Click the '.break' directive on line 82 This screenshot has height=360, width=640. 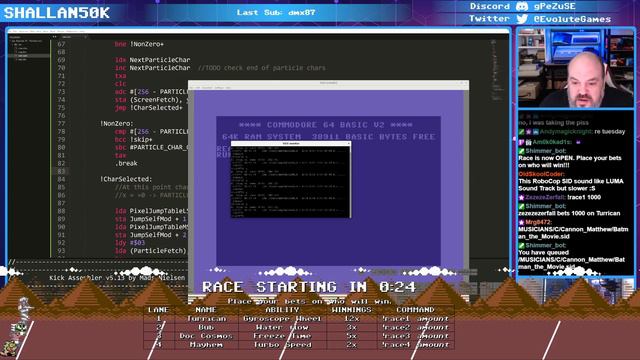(x=126, y=163)
